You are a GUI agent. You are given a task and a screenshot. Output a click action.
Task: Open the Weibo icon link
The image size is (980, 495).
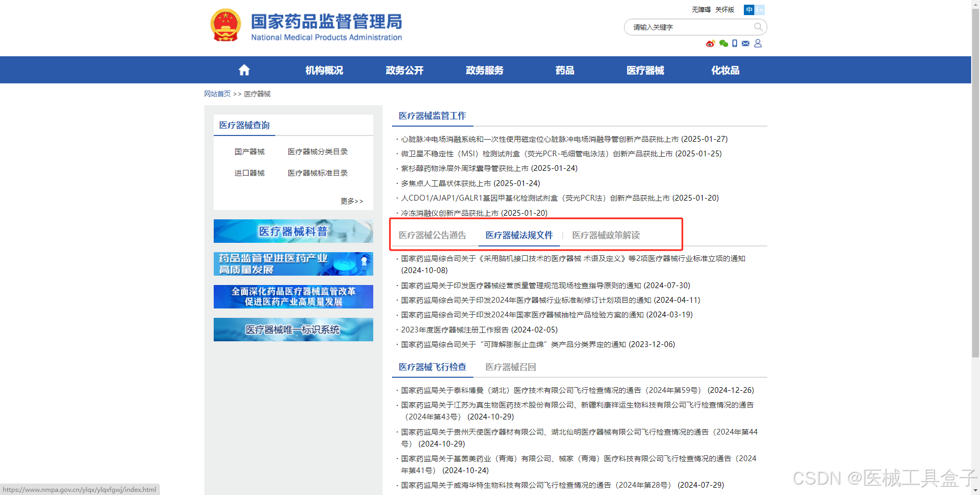tap(710, 43)
